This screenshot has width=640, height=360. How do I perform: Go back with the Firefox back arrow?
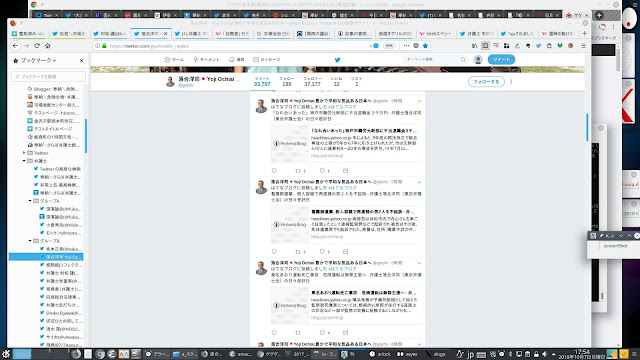click(x=16, y=46)
